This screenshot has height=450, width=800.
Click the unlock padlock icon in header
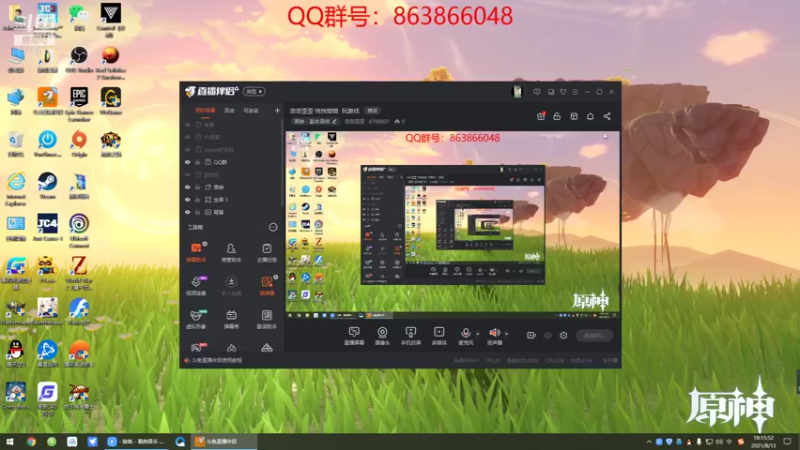[x=557, y=116]
